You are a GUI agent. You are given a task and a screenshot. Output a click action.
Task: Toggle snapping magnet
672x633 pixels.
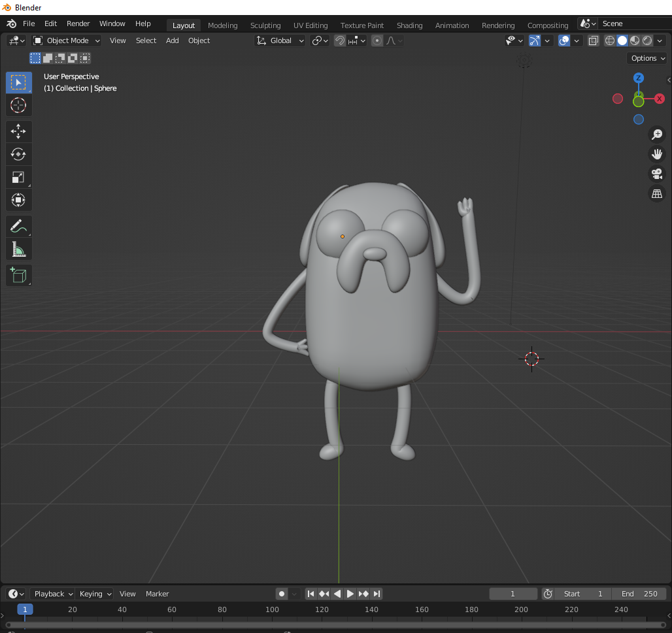[339, 41]
